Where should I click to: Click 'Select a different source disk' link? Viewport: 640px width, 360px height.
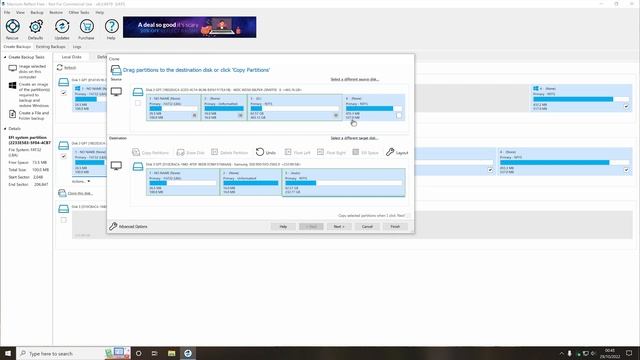tap(354, 79)
